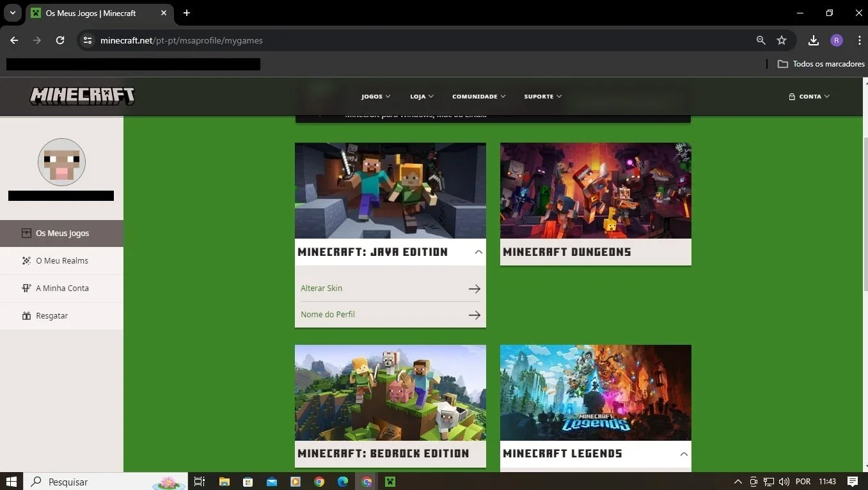Viewport: 868px width, 490px height.
Task: Click the Windows search box Pesquisar
Action: [106, 482]
